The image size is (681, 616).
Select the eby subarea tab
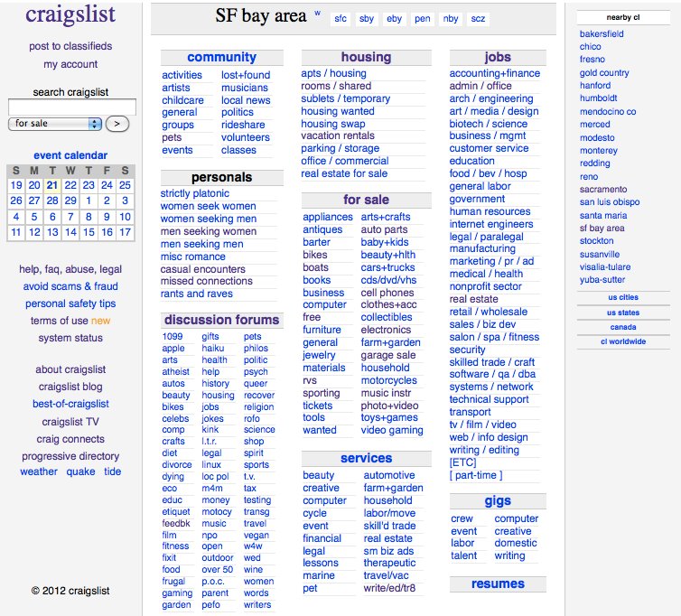pyautogui.click(x=395, y=19)
